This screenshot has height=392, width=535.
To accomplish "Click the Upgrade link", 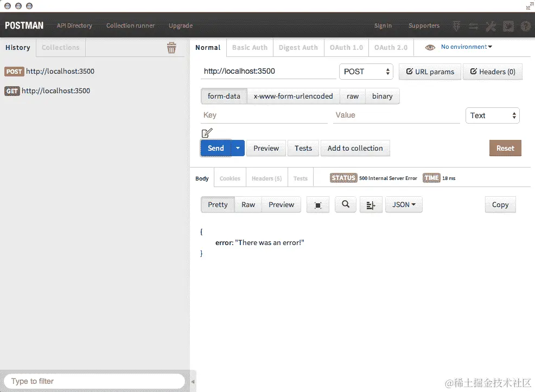I will click(x=181, y=25).
